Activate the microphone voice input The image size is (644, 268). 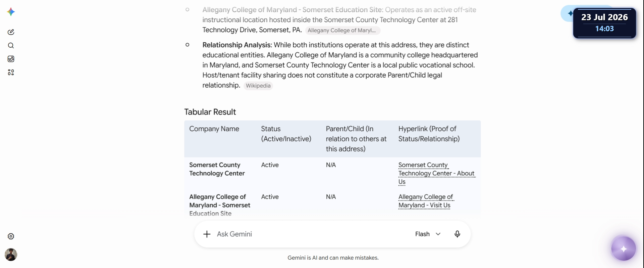coord(457,234)
